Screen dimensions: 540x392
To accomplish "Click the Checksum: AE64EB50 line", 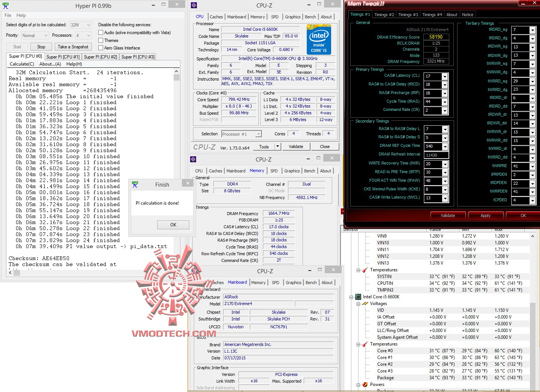I will (x=39, y=258).
